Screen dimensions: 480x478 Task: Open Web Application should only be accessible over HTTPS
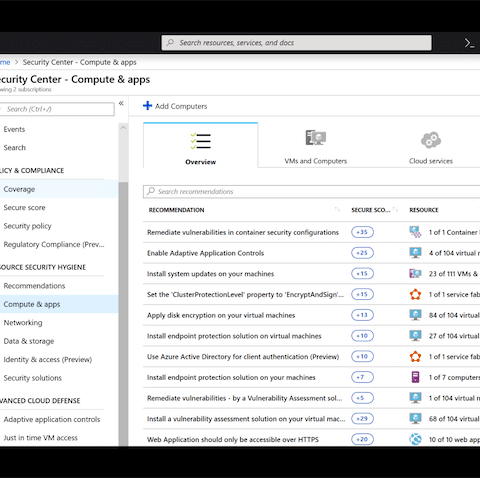(233, 439)
